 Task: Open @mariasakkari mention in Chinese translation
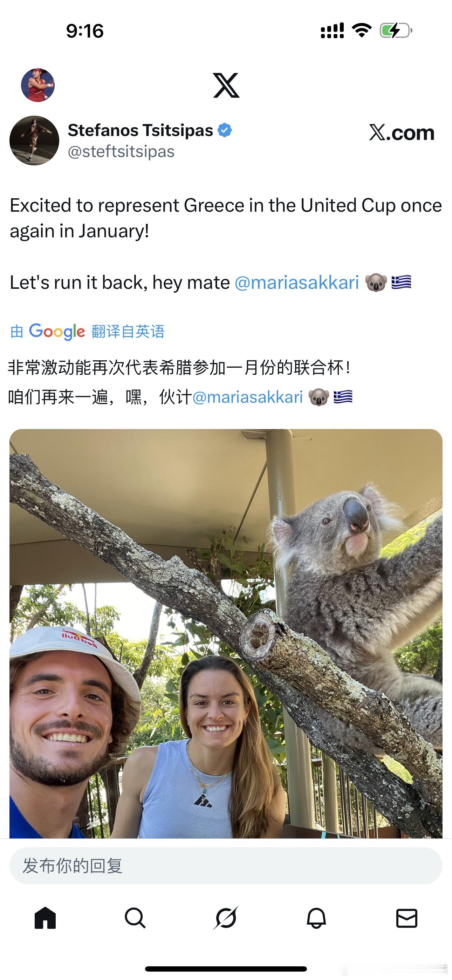pos(248,397)
